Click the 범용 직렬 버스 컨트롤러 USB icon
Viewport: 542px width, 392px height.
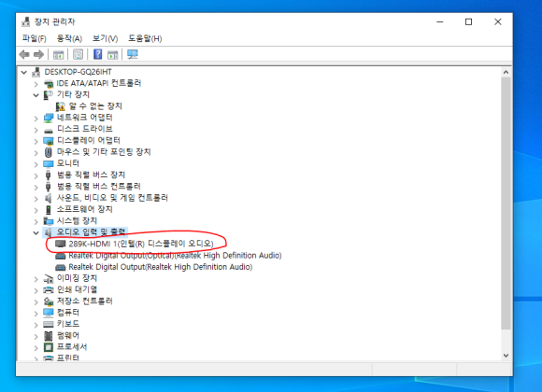point(49,187)
